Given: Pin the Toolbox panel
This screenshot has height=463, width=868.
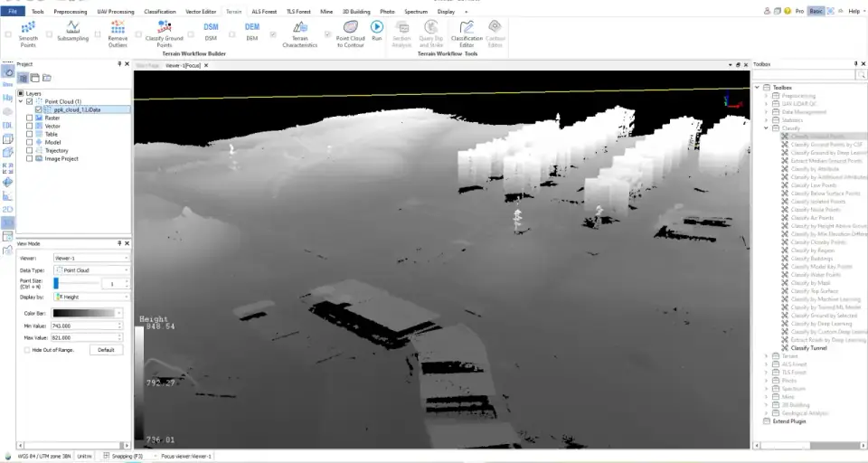Looking at the screenshot, I should [x=856, y=64].
